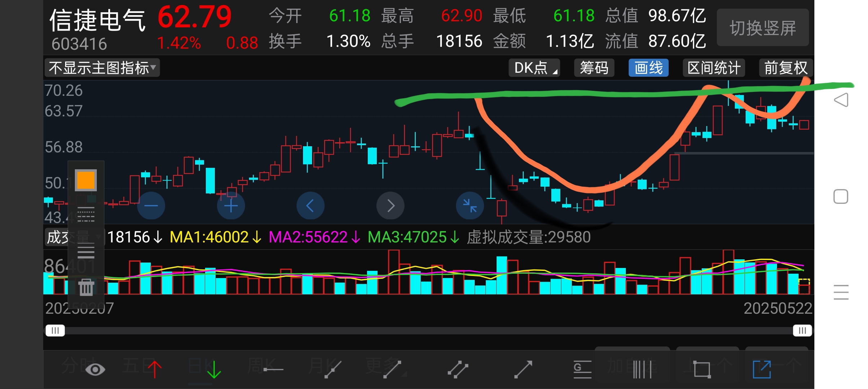Open the line style dashed selector
The image size is (868, 389).
(x=86, y=215)
